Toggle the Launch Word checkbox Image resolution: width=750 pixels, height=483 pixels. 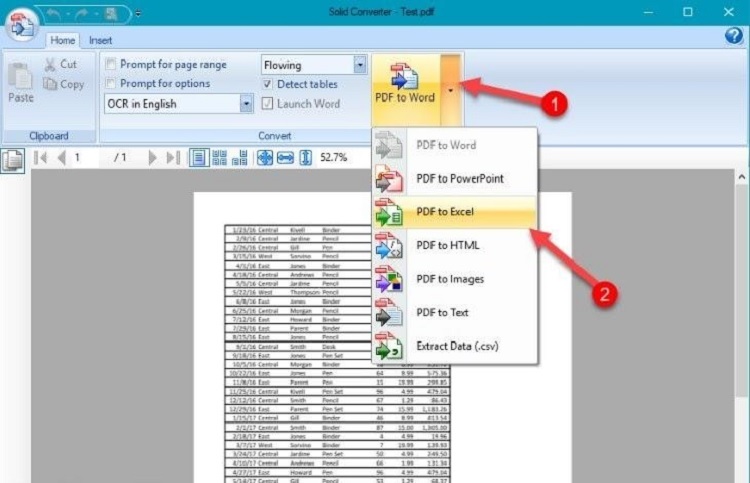(x=267, y=103)
